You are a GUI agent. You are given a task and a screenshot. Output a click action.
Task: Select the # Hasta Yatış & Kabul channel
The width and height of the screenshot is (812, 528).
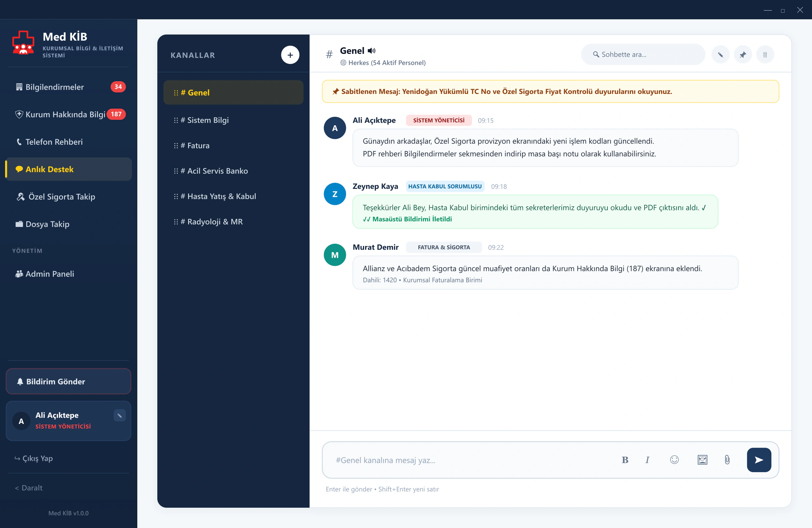[233, 196]
